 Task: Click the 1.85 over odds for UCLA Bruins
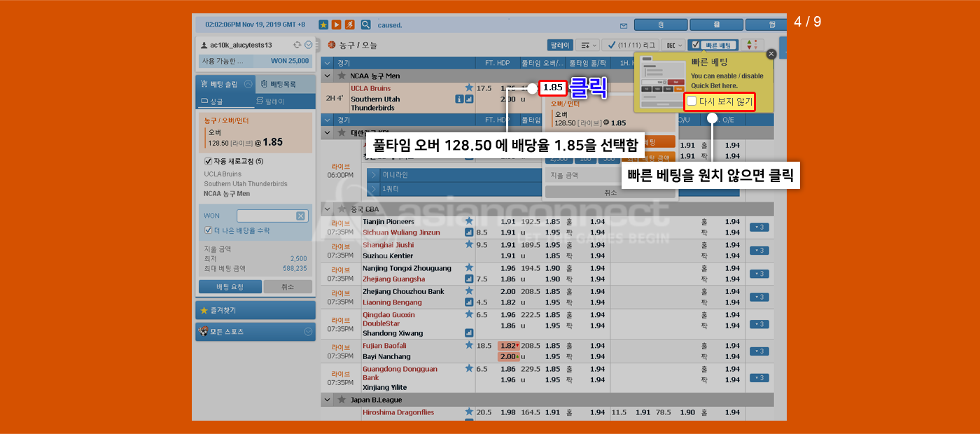click(x=552, y=88)
